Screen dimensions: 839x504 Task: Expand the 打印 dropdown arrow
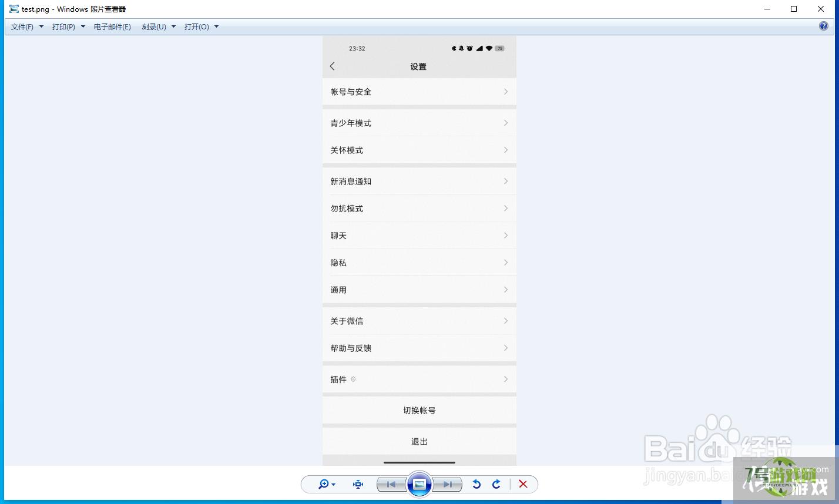(83, 26)
